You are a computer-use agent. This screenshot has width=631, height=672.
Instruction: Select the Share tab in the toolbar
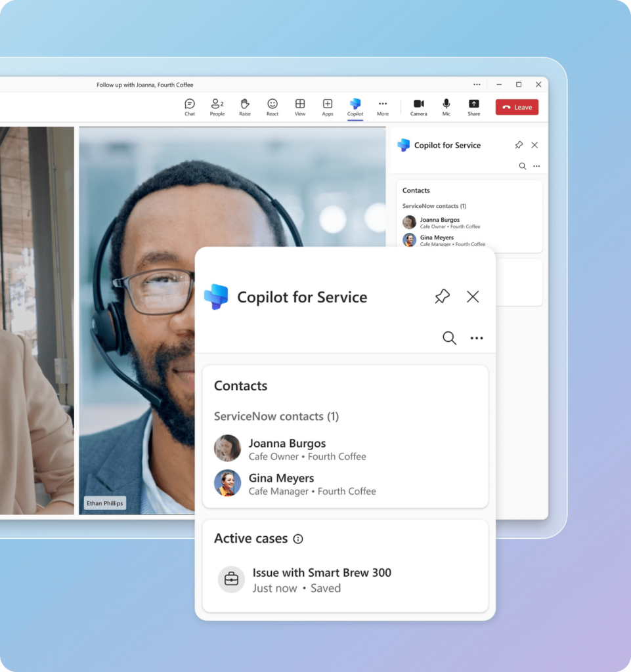[x=473, y=106]
